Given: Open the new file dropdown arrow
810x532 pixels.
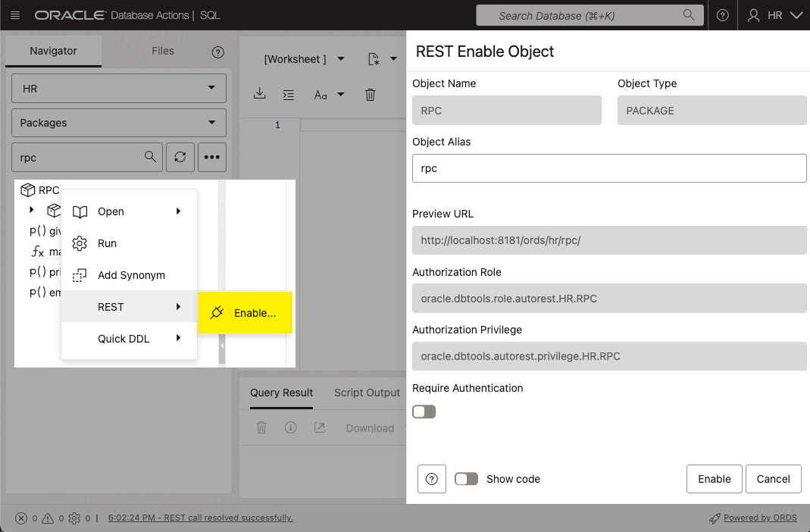Looking at the screenshot, I should click(394, 59).
